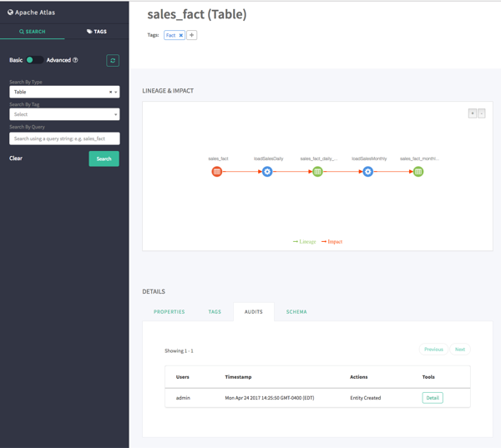Remove the Fact tag with x
The height and width of the screenshot is (448, 501).
[181, 35]
